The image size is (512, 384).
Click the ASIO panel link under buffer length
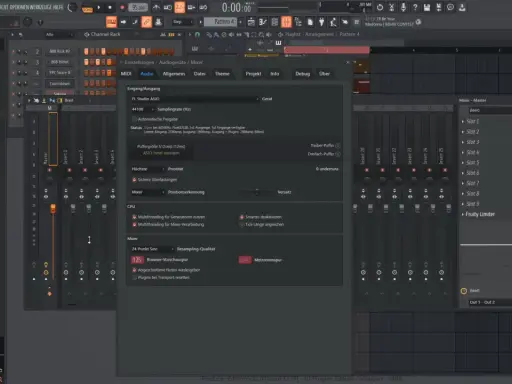161,153
